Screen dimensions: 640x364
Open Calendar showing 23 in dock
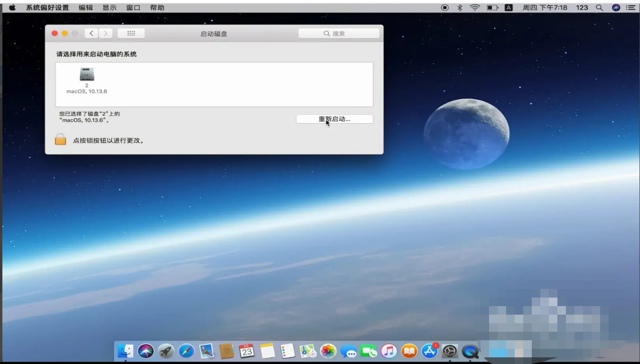(246, 351)
